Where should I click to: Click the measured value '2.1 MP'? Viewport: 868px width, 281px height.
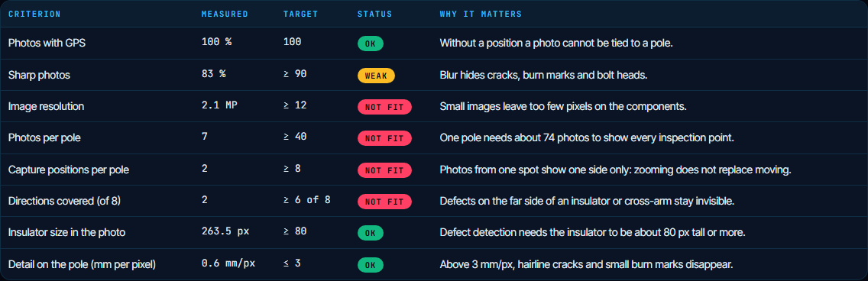[220, 105]
